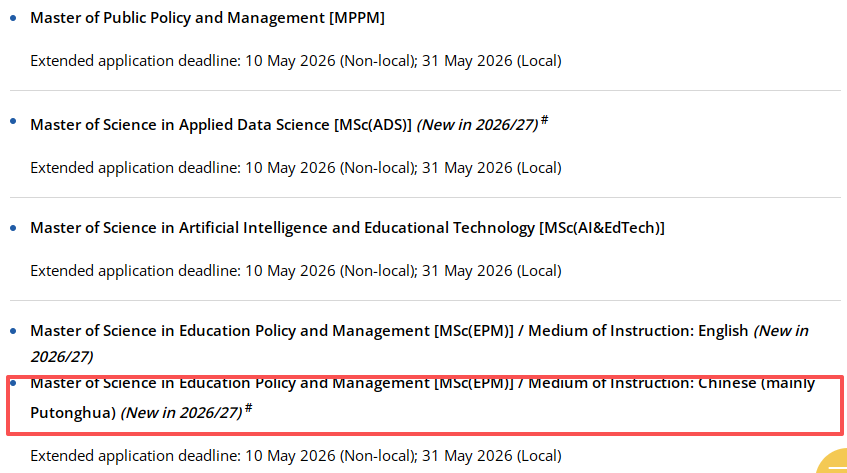This screenshot has height=473, width=847.
Task: Click the bullet point beside the MPPM entry
Action: pos(13,18)
